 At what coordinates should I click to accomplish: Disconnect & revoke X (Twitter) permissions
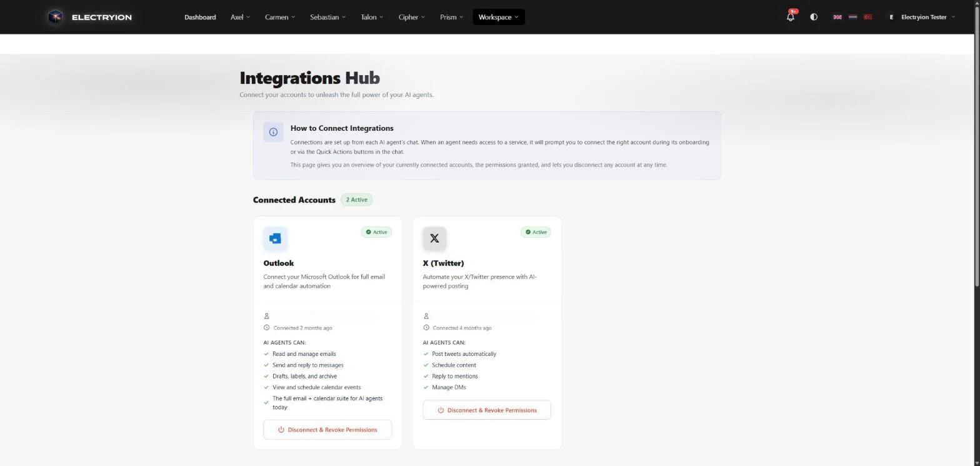pos(487,410)
